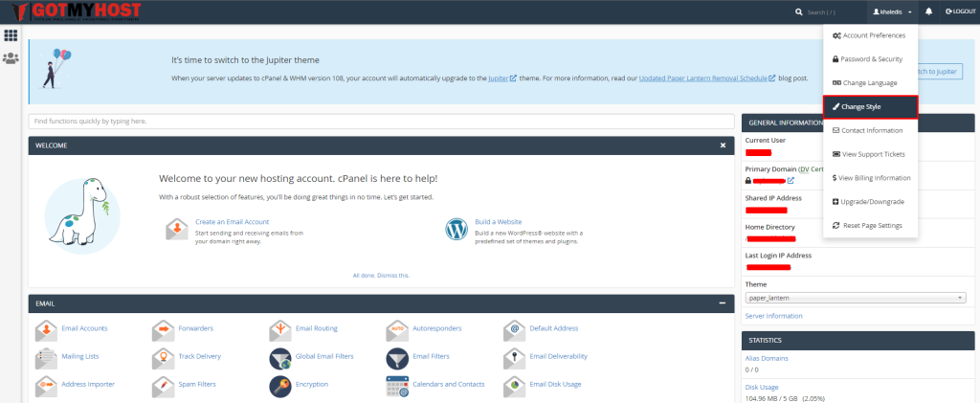Open notifications bell icon
Viewport: 980px width, 403px height.
click(928, 11)
